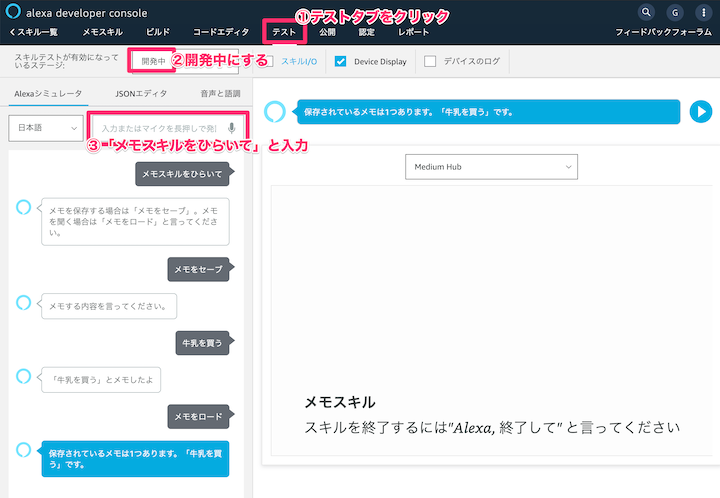Viewport: 720px width, 498px height.
Task: Click the スキルI/O label
Action: (x=299, y=62)
